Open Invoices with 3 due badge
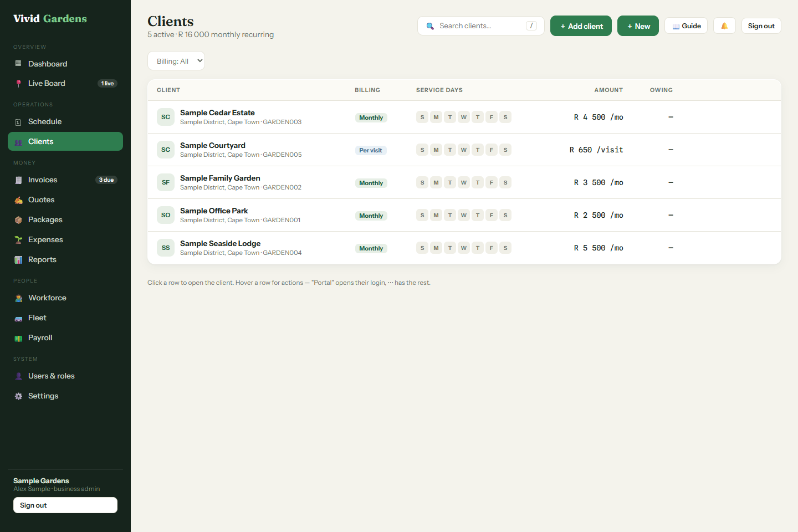Viewport: 798px width, 532px height. coord(65,180)
